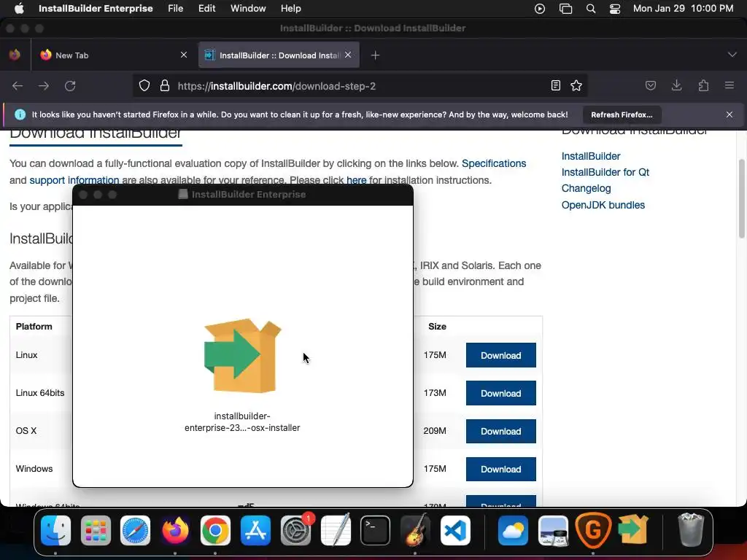Open the File menu

tap(175, 8)
